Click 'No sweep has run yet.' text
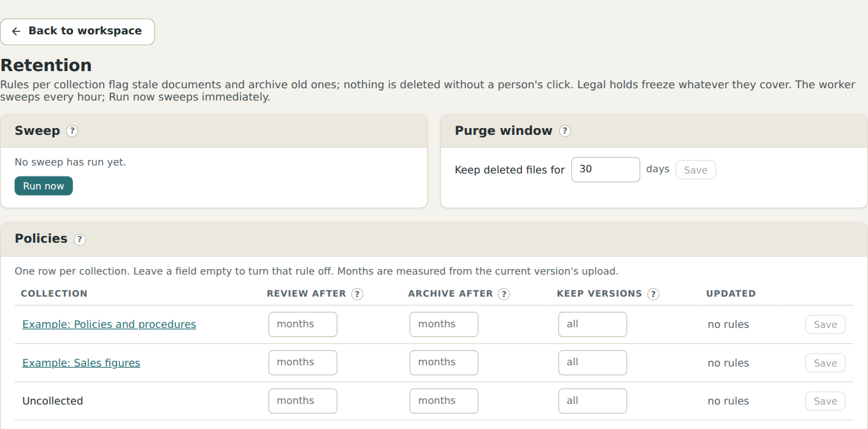Image resolution: width=868 pixels, height=429 pixels. click(70, 162)
